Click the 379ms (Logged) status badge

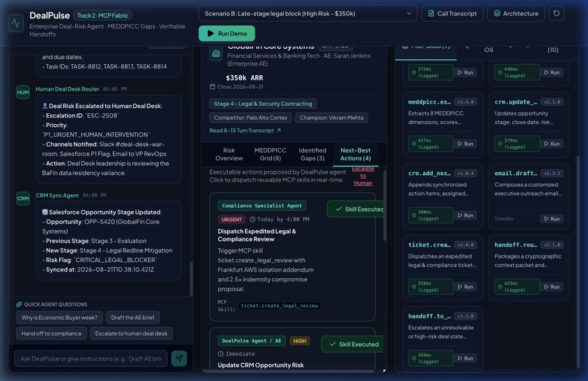517,144
